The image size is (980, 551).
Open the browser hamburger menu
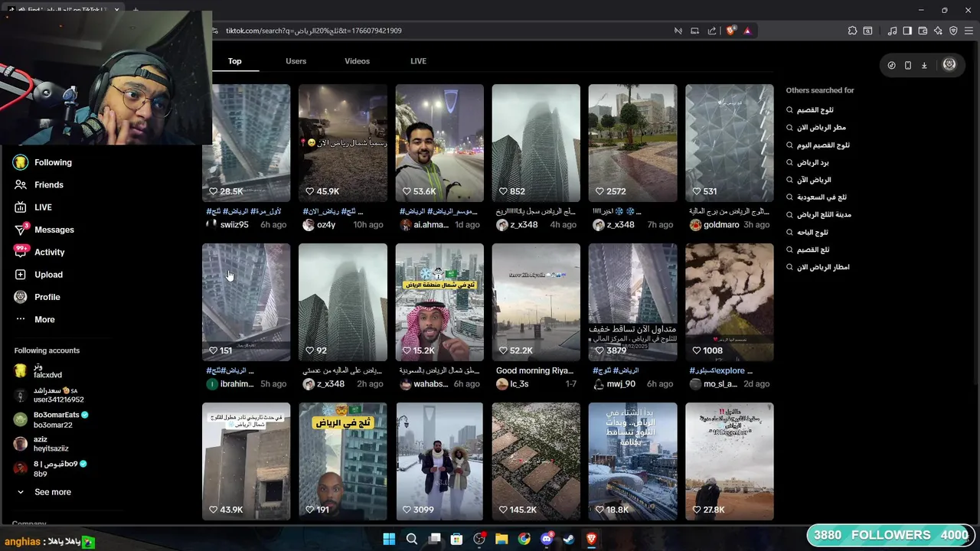point(969,31)
